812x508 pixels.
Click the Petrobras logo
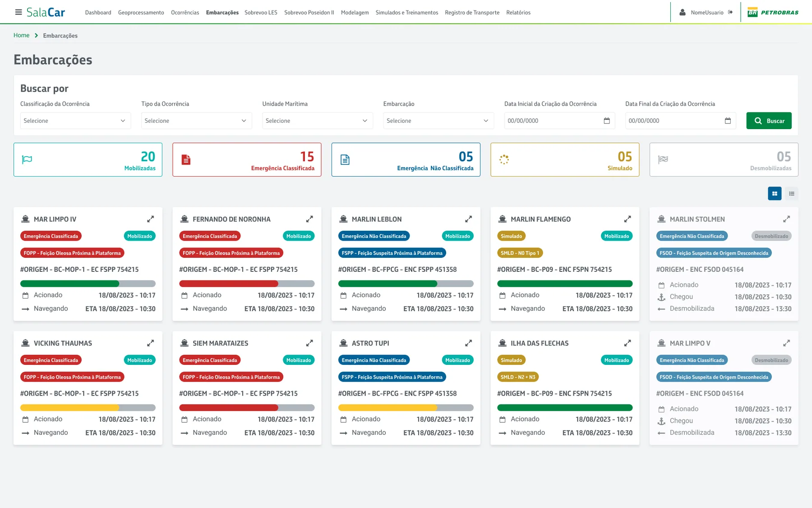[x=773, y=12]
